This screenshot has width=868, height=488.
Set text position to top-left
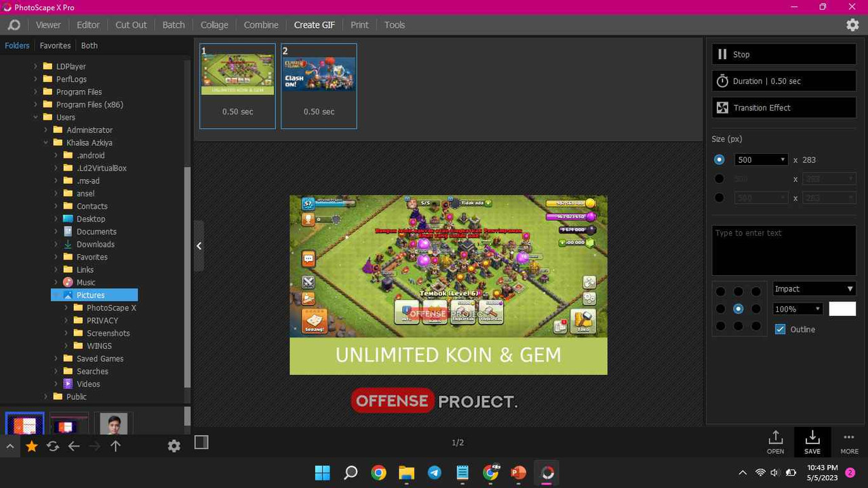point(720,291)
